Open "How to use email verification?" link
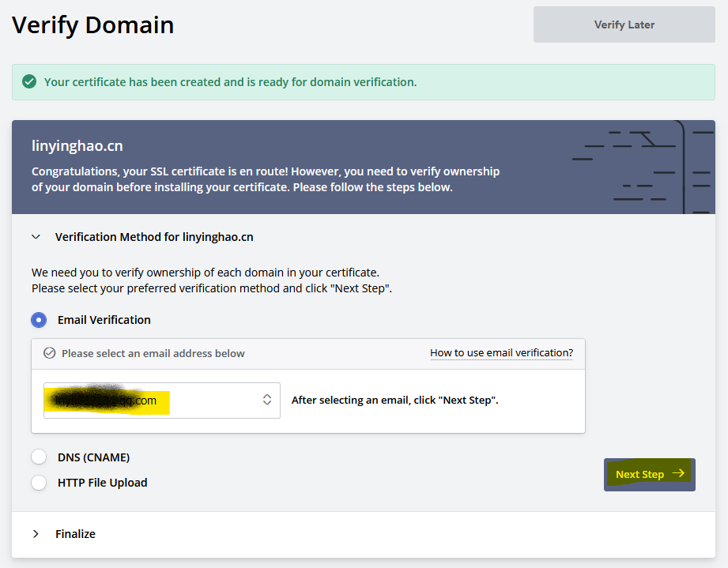 [x=501, y=353]
